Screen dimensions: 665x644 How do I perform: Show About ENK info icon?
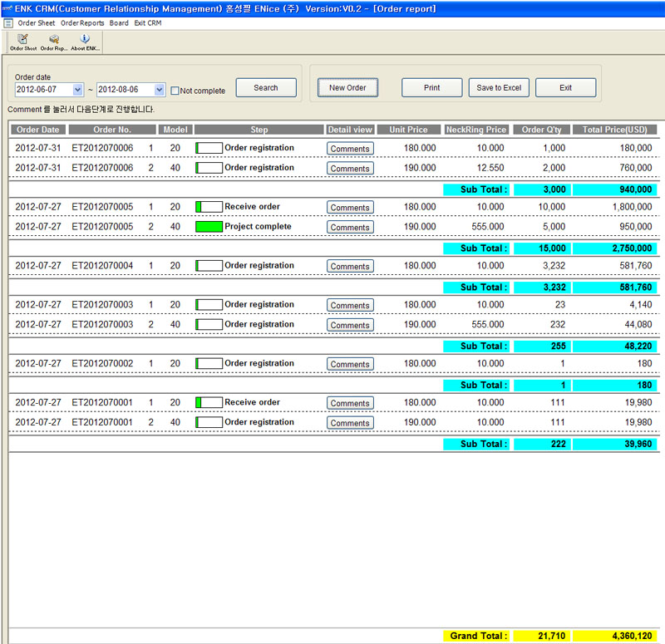(x=86, y=42)
